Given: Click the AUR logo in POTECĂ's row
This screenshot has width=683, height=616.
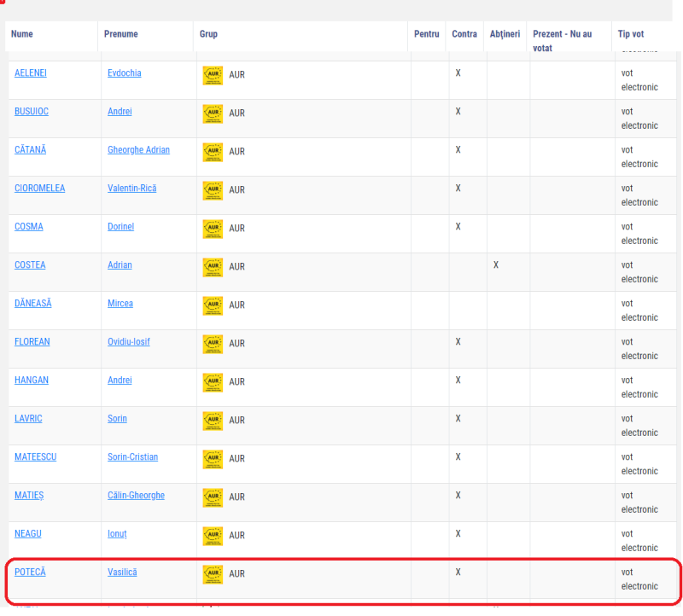Looking at the screenshot, I should coord(213,574).
